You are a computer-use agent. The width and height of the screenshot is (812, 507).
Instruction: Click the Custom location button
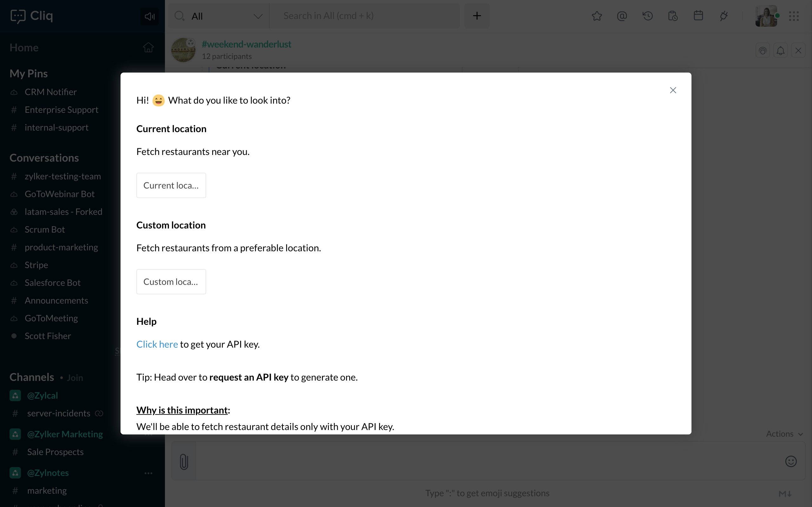pos(171,282)
